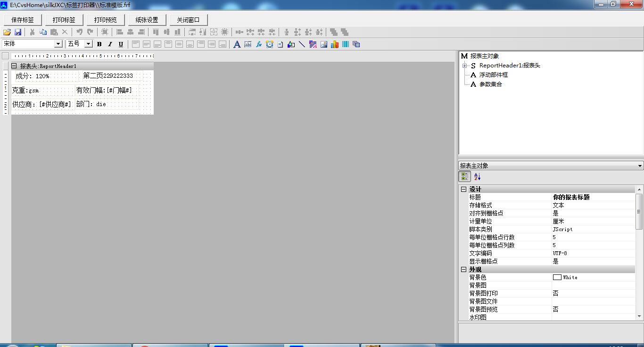Insert a picture box with the landscape icon
This screenshot has height=347, width=644.
tap(323, 44)
